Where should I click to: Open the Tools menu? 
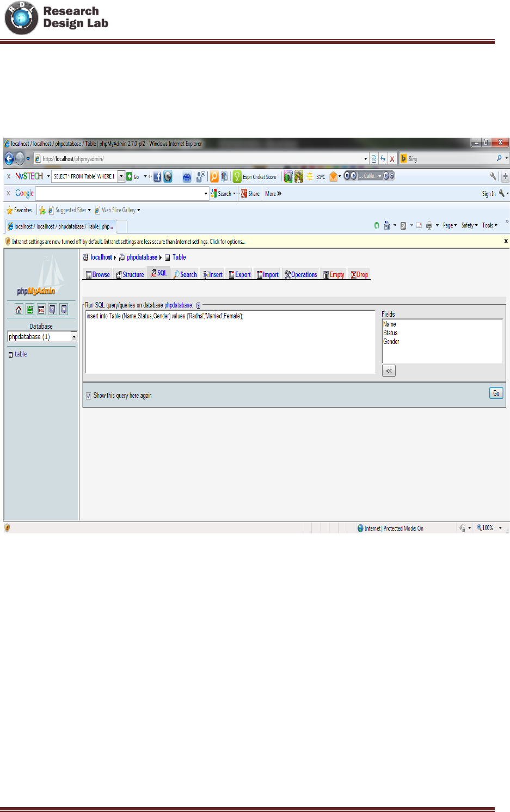[490, 225]
